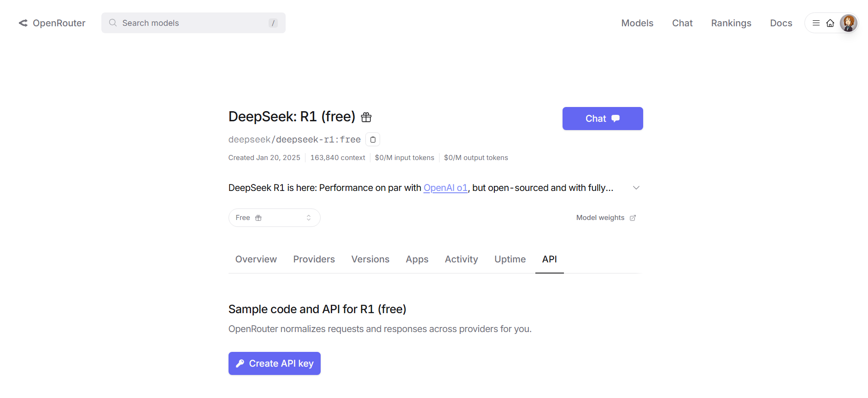Follow the OpenAI o1 link
This screenshot has height=398, width=868.
445,188
